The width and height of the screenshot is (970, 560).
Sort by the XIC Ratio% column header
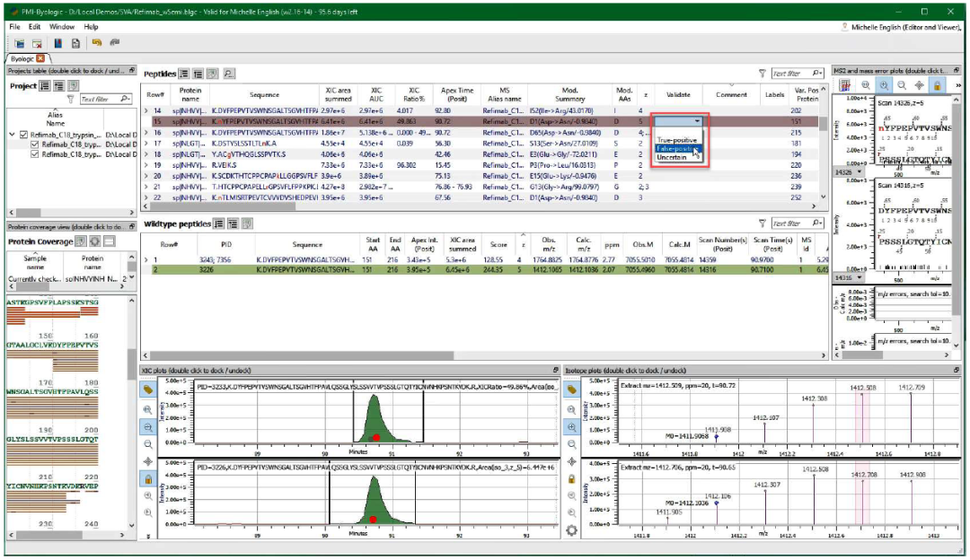[413, 94]
